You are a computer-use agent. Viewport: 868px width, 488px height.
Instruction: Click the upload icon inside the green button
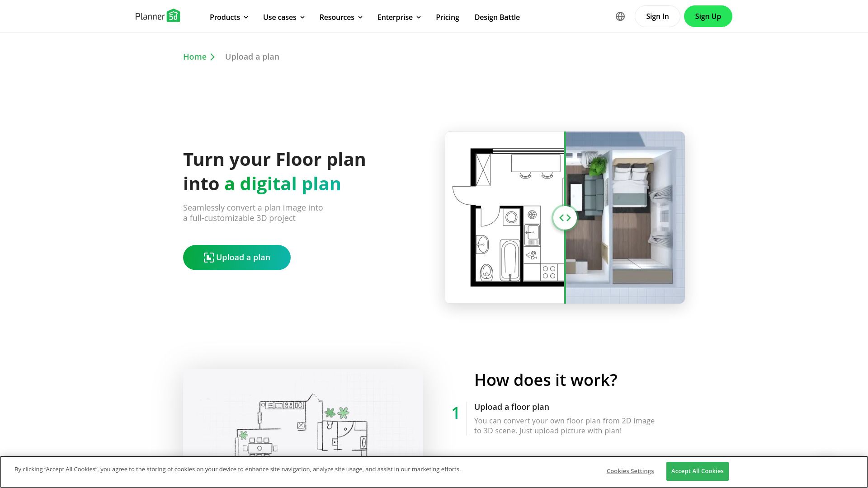[x=208, y=257]
